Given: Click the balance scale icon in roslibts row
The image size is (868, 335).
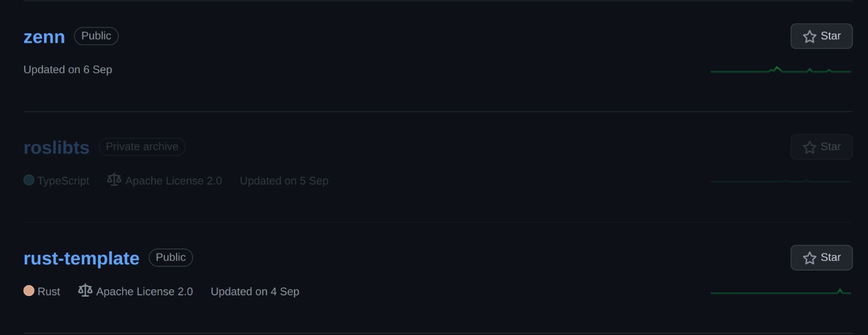Looking at the screenshot, I should coord(114,180).
